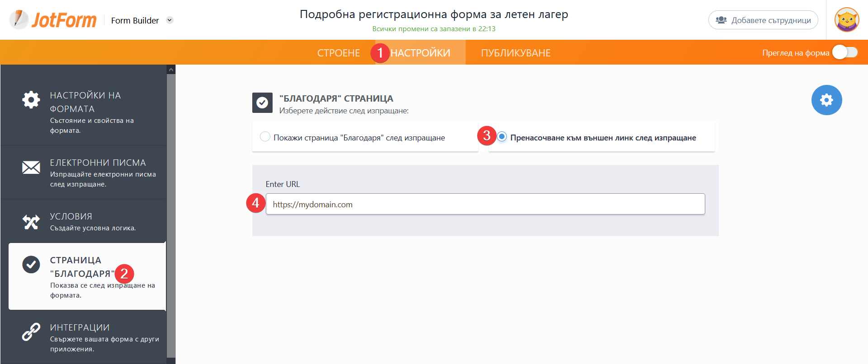Switch to the СТРОЕНЕ tab
Screen dimensions: 868x364
pos(339,53)
